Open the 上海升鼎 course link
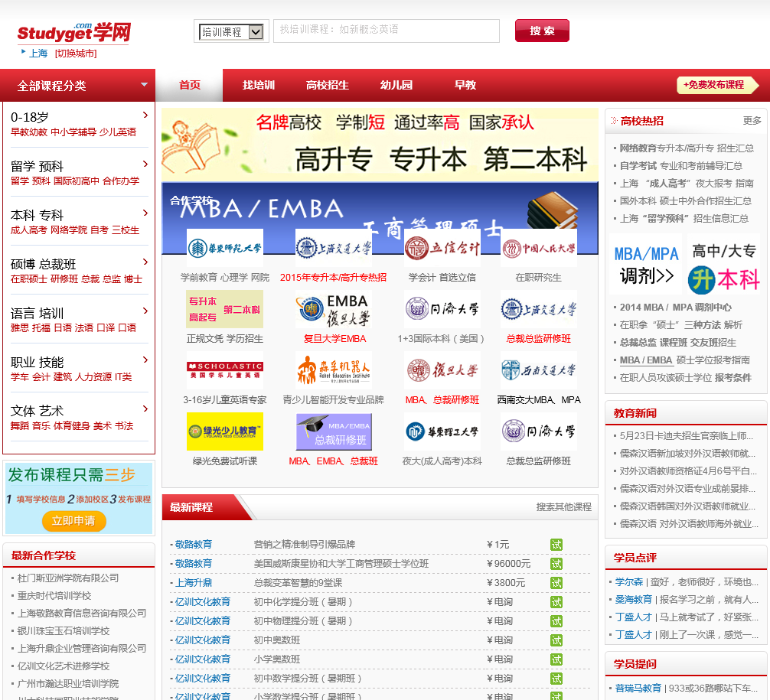The width and height of the screenshot is (770, 700). pos(194,583)
